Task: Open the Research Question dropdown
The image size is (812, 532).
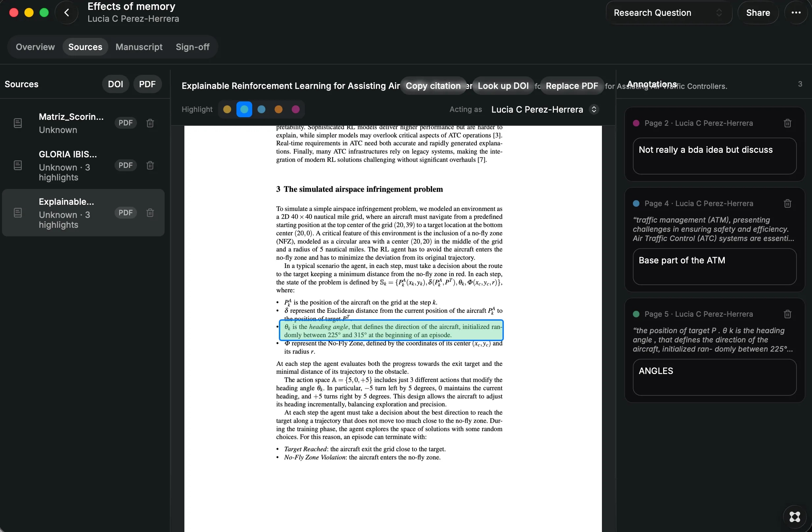Action: point(668,13)
